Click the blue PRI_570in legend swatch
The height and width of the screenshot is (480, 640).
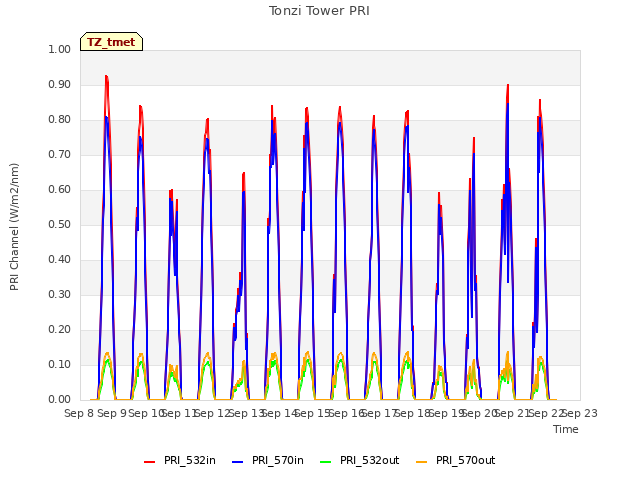(238, 462)
